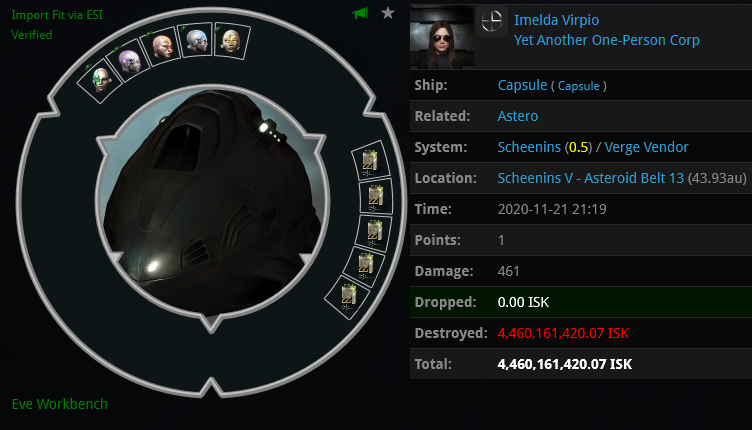Click the topmost hardwiring implant icon on right

(x=370, y=161)
